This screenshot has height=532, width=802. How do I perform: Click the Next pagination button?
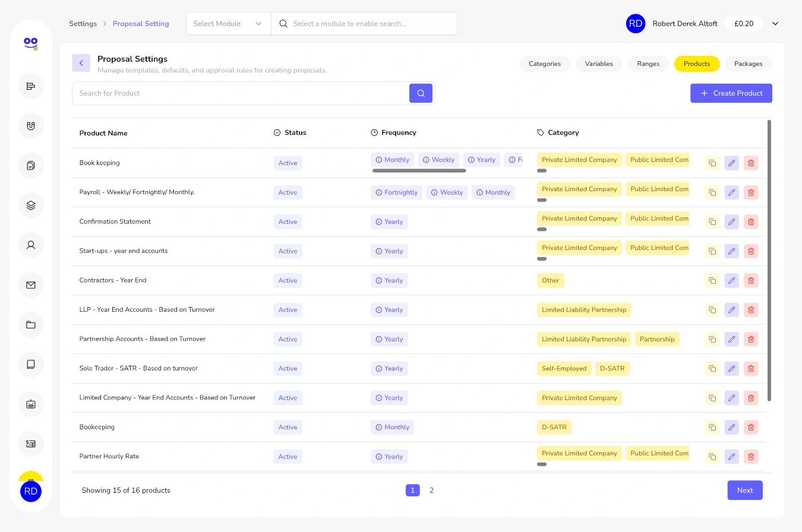[x=745, y=490]
